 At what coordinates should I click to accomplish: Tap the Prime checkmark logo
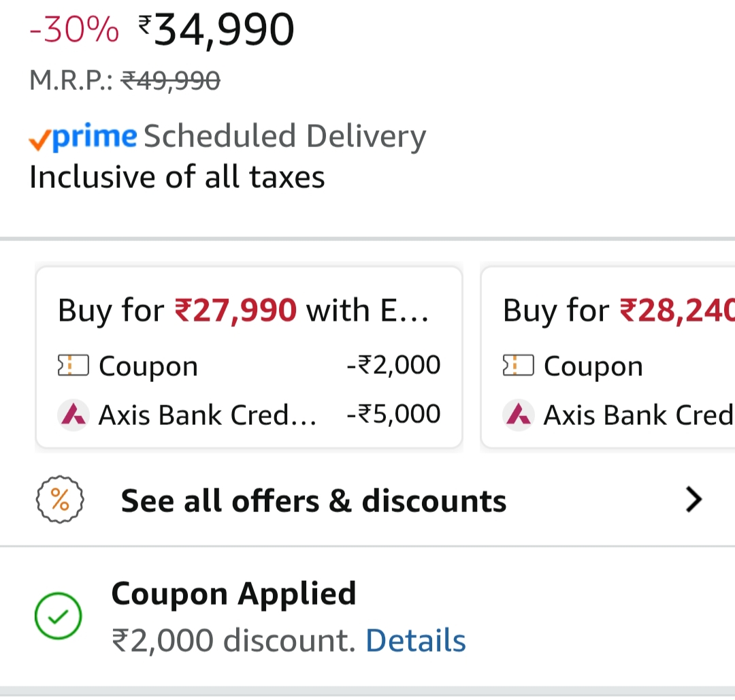coord(82,137)
